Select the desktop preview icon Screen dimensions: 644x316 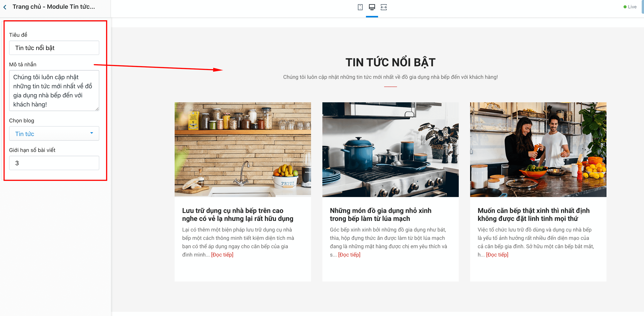coord(372,7)
